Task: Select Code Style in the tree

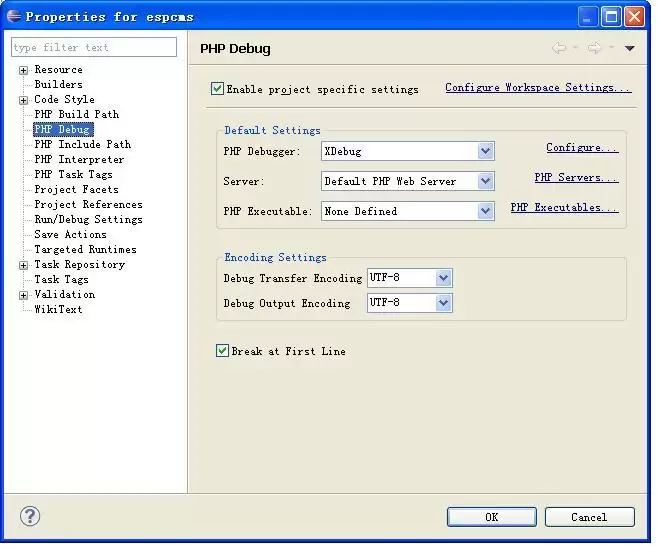Action: tap(64, 99)
